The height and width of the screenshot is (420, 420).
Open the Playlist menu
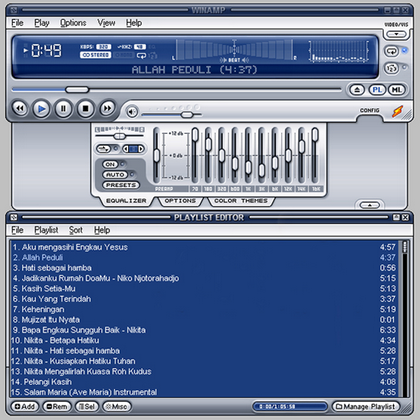tap(46, 230)
